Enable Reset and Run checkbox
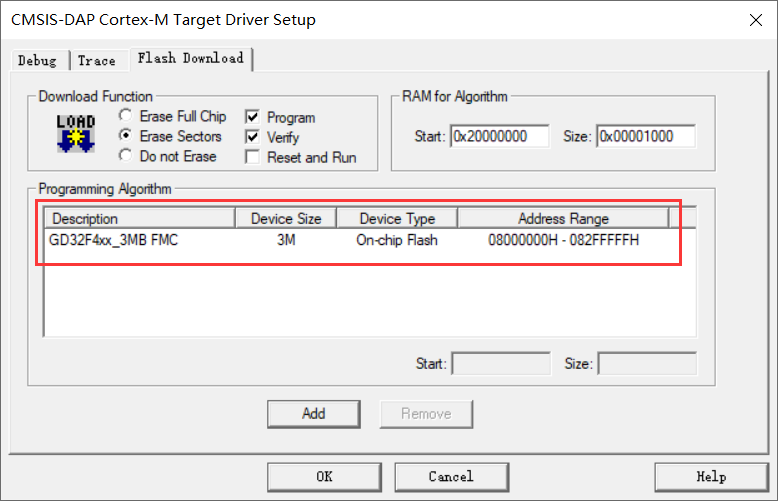Image resolution: width=778 pixels, height=501 pixels. 252,157
